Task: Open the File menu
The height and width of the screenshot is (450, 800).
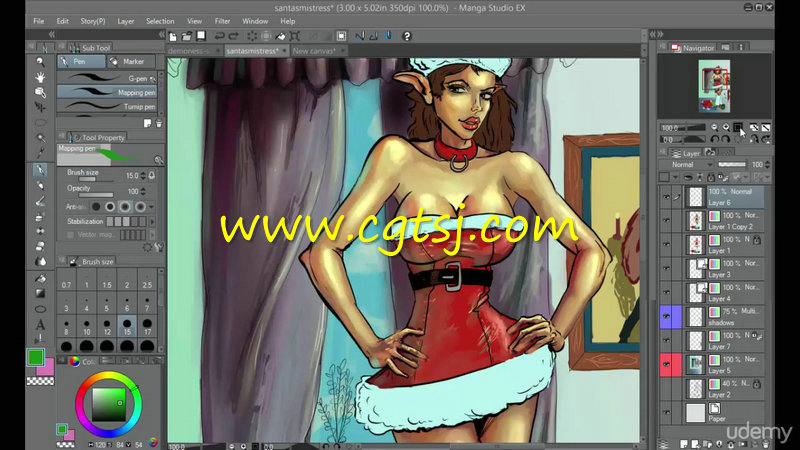Action: pyautogui.click(x=39, y=21)
